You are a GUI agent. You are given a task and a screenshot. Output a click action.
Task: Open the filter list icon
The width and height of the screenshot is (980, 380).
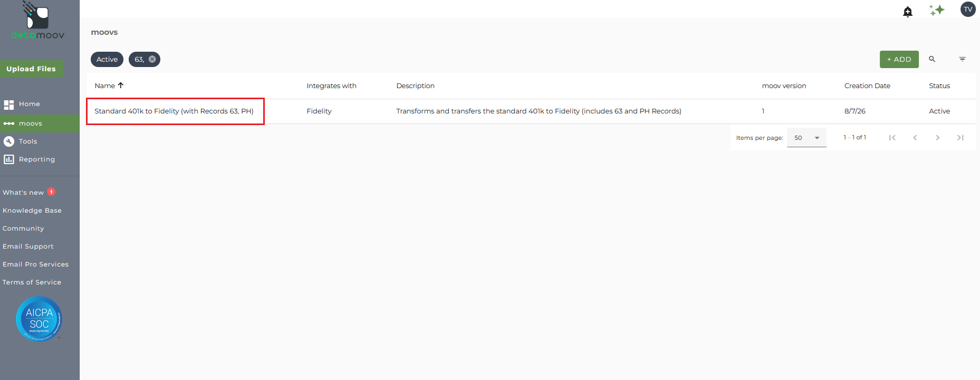pyautogui.click(x=962, y=59)
